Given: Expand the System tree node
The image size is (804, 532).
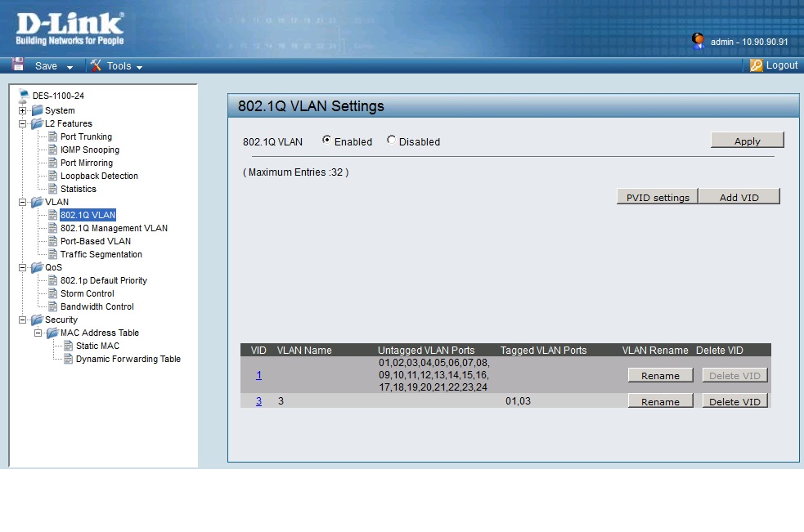Looking at the screenshot, I should (23, 110).
